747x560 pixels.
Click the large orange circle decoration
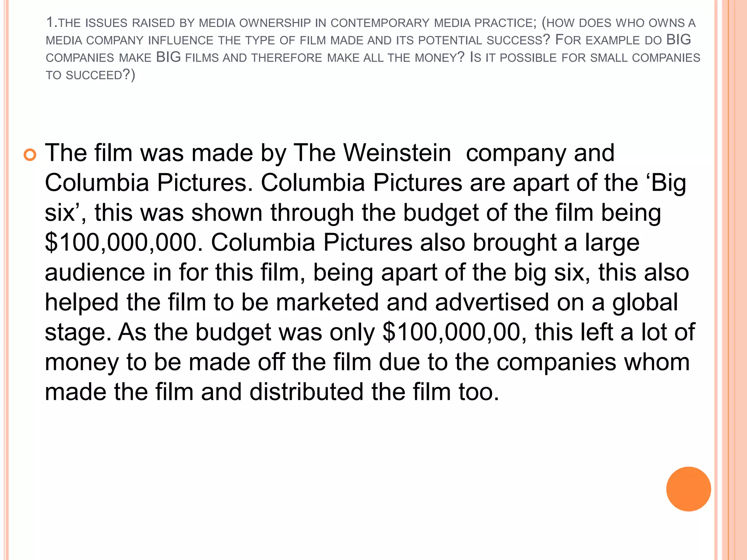(688, 489)
